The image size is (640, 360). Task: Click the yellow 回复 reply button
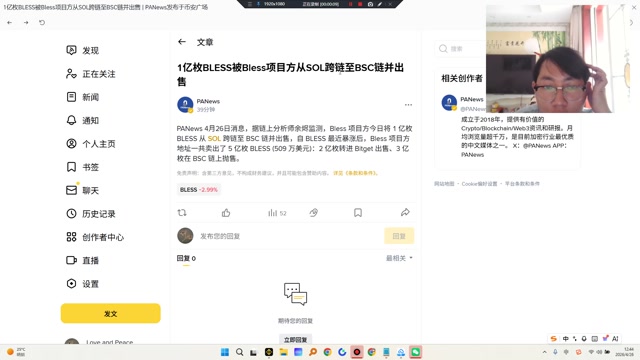pyautogui.click(x=399, y=236)
